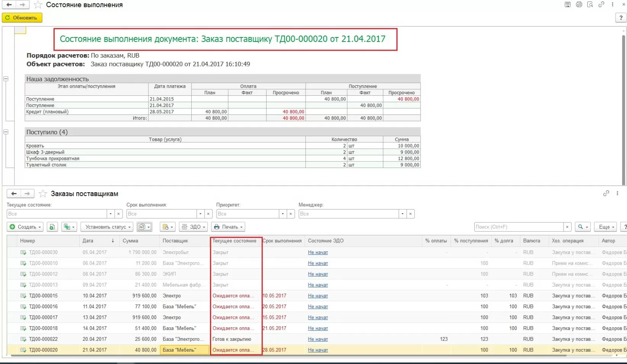This screenshot has width=627, height=364.
Task: Click the 'Поиск (Ctrl+F)' search field
Action: point(518,227)
